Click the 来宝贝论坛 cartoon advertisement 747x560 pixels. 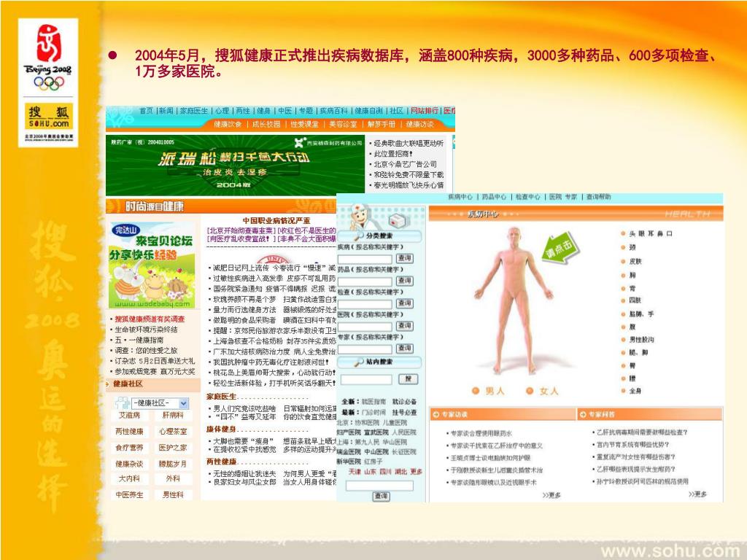[x=152, y=265]
